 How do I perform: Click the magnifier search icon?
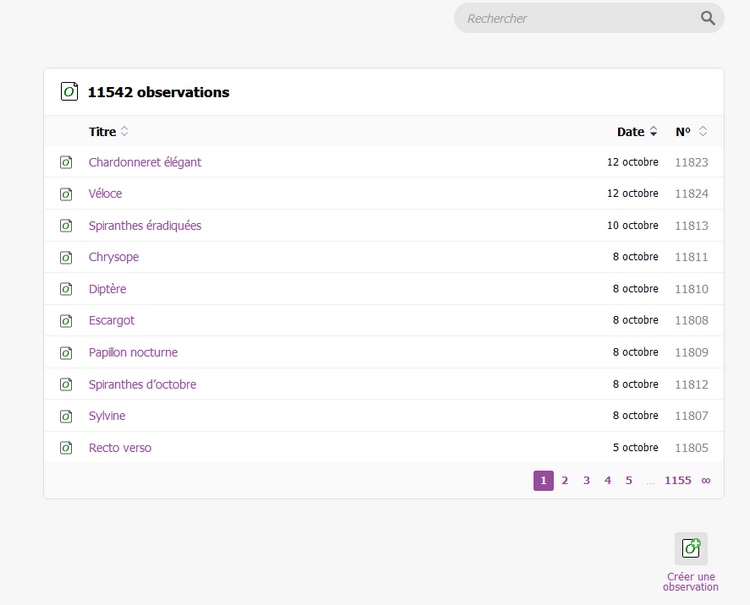point(708,18)
